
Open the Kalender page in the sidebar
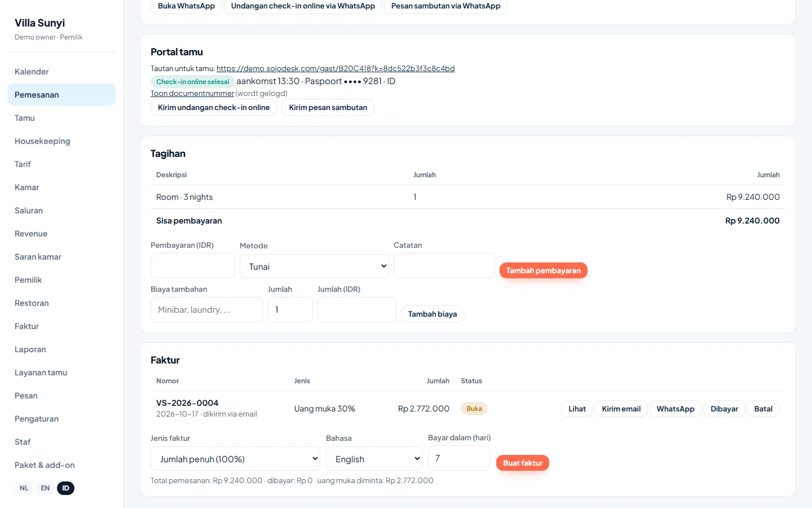61,72
